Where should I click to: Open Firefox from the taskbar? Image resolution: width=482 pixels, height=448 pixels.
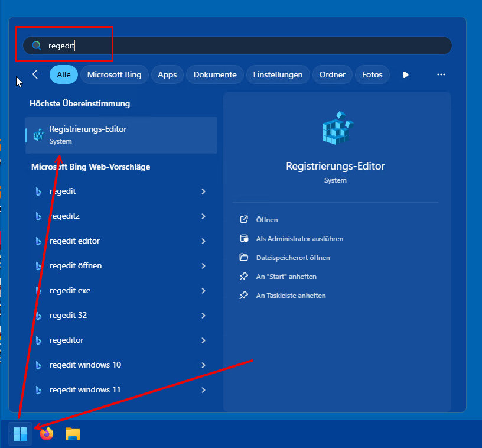tap(46, 434)
